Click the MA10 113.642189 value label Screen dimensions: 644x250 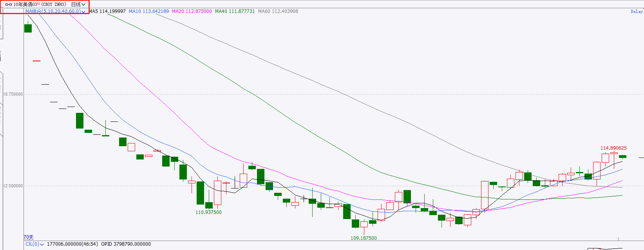(x=149, y=11)
